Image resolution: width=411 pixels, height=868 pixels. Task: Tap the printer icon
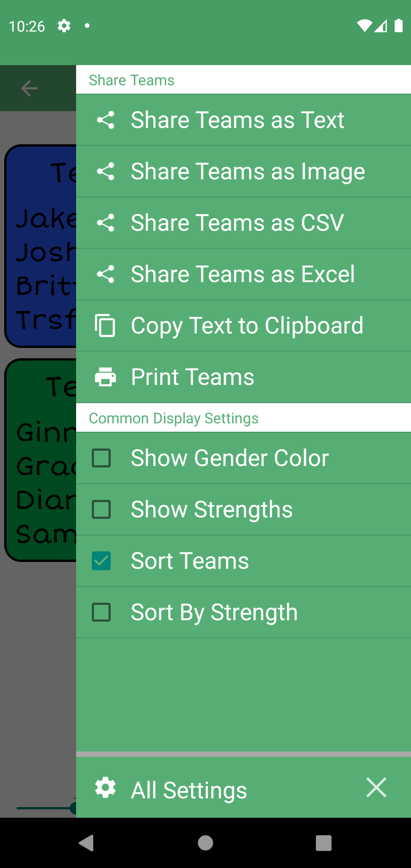click(105, 377)
